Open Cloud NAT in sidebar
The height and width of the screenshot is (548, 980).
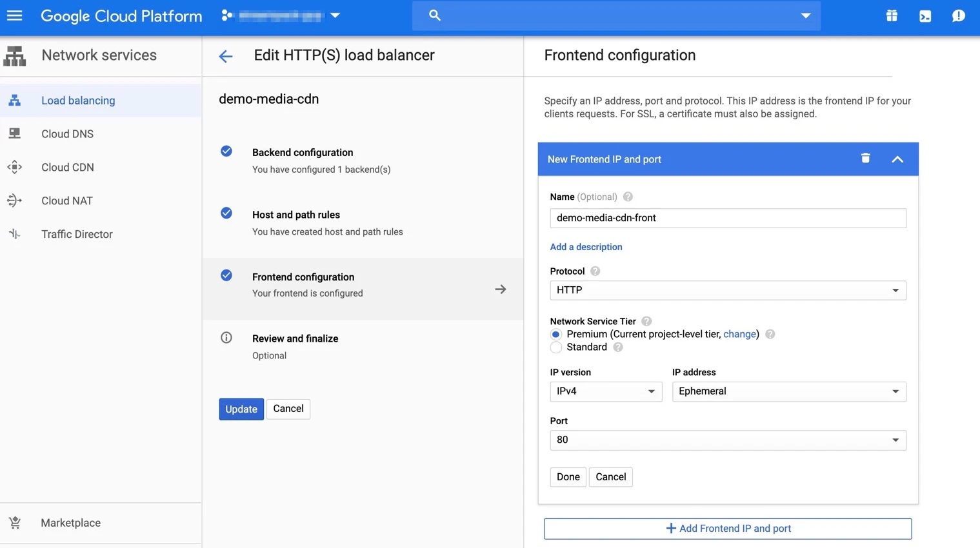point(101,201)
